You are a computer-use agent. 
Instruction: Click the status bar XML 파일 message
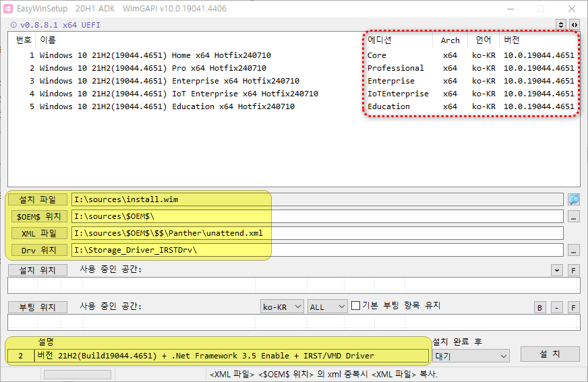(324, 375)
